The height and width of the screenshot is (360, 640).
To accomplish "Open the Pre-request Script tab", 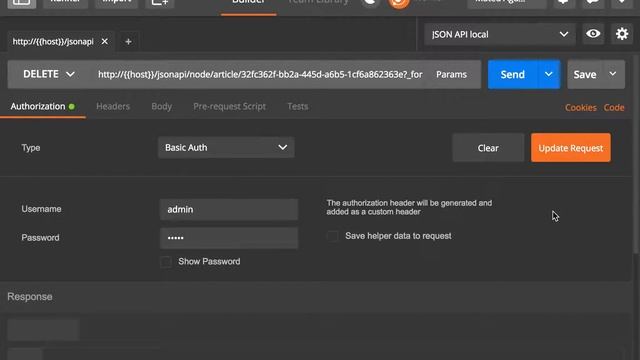I will tap(229, 107).
